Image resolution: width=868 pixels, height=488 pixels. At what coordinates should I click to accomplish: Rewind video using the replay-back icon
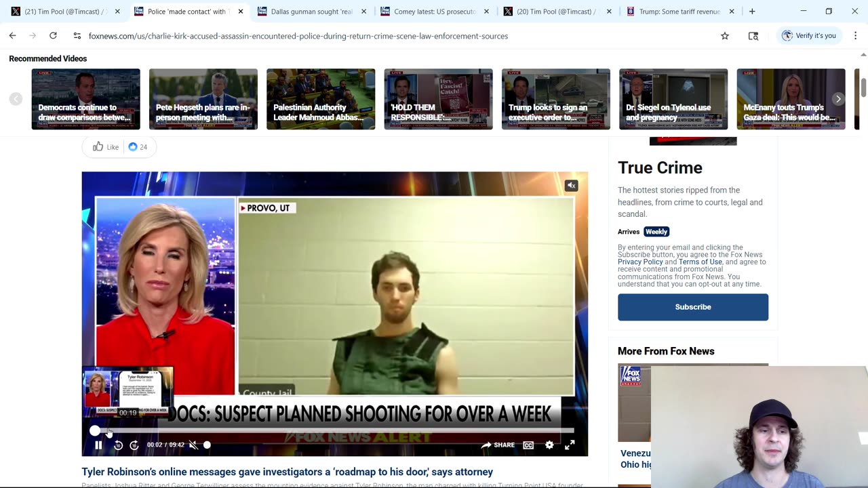[118, 445]
